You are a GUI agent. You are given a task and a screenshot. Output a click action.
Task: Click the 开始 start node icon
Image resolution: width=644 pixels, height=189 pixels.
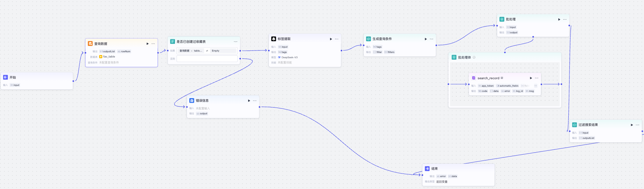(6, 77)
